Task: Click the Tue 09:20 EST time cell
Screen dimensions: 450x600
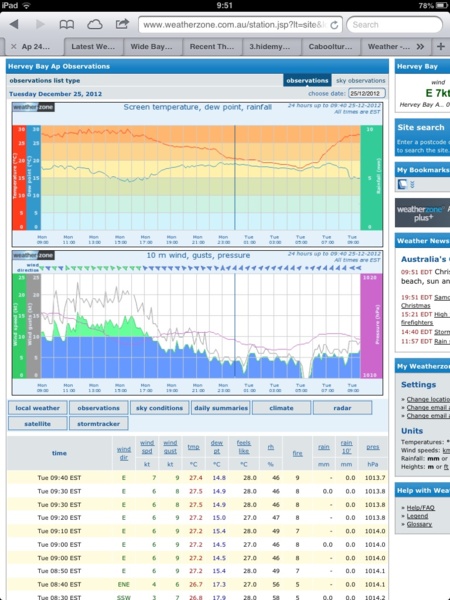Action: (59, 517)
